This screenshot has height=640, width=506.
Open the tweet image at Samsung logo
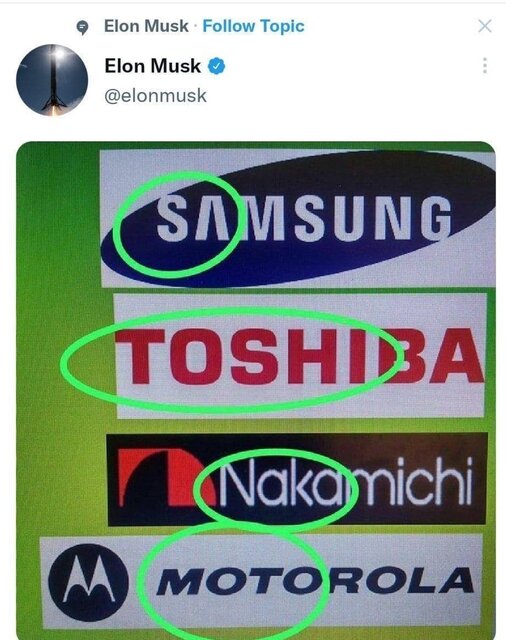click(298, 218)
